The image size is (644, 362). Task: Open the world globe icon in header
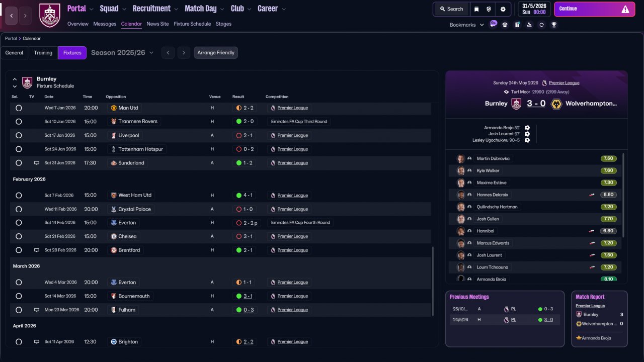tap(489, 9)
